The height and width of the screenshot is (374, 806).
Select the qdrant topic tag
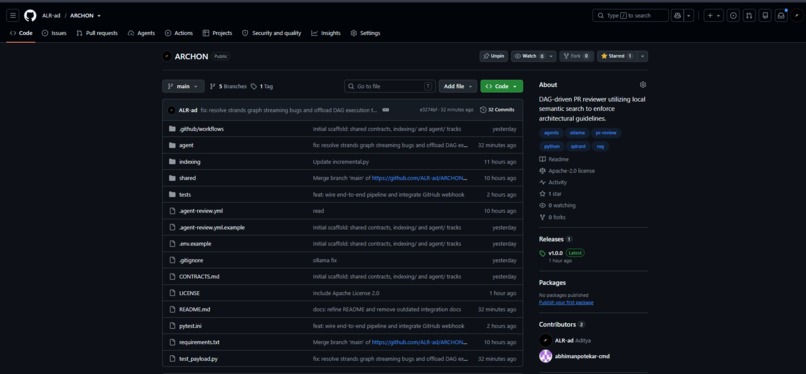[578, 146]
